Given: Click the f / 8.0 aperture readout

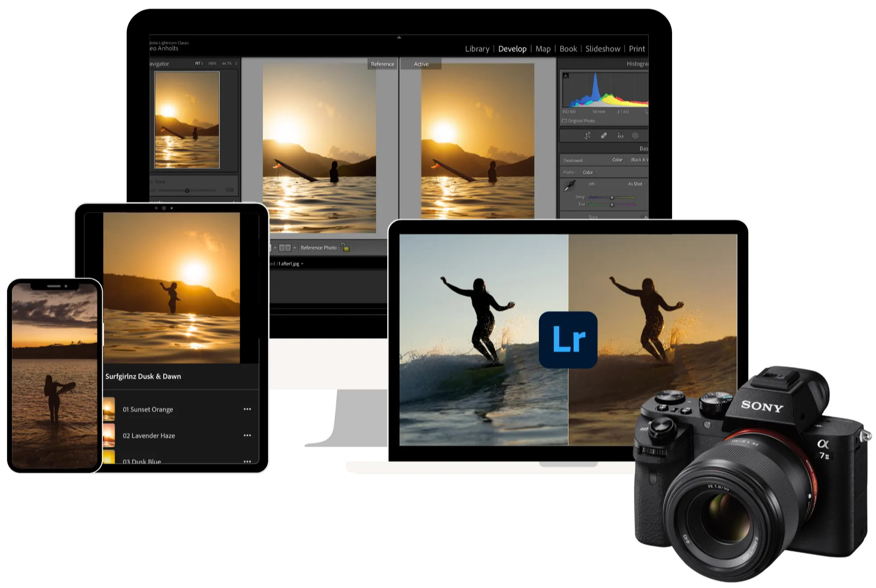Looking at the screenshot, I should coord(623,112).
